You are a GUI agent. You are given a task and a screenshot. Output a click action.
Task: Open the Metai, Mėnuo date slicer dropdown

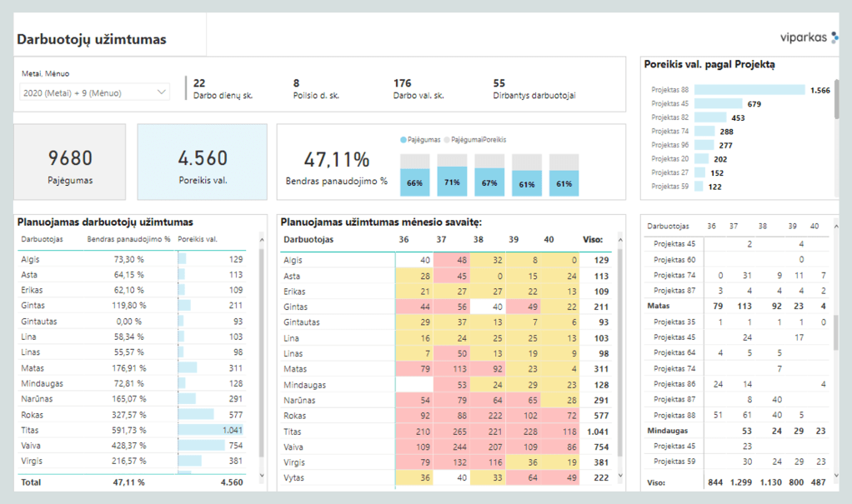point(94,93)
